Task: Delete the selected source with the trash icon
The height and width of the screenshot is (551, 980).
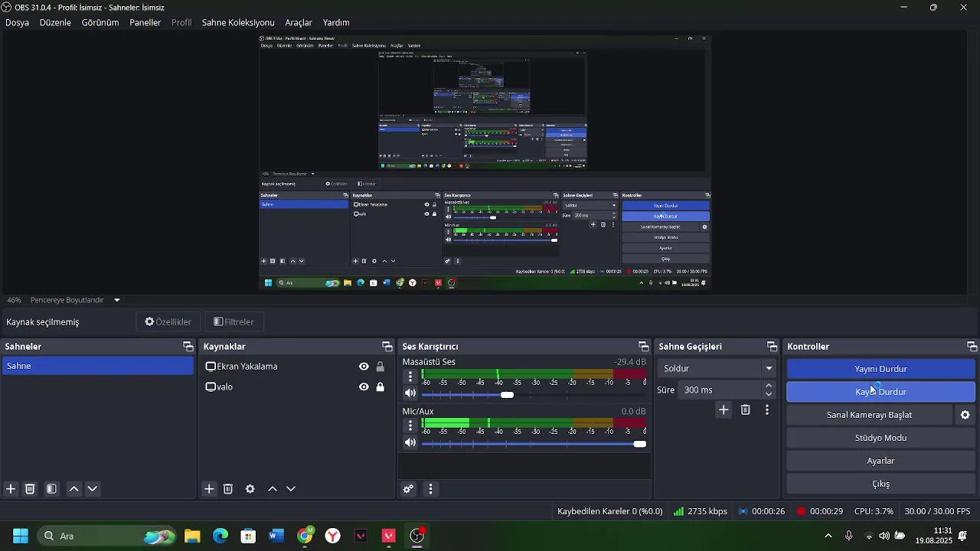Action: 228,489
